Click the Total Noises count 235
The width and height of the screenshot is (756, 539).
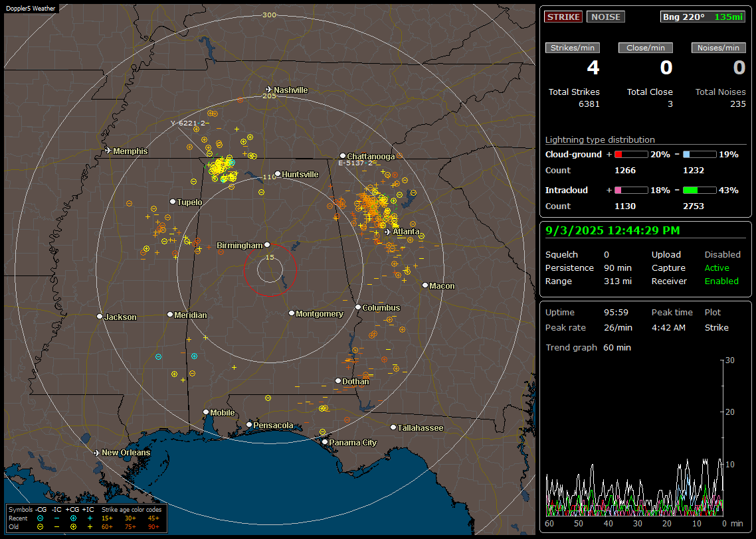point(737,104)
